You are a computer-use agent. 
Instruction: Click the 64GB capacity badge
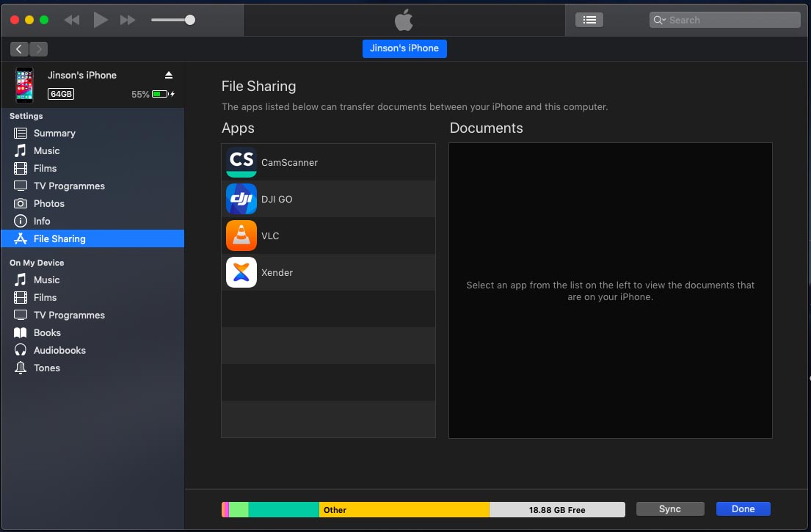pos(61,94)
